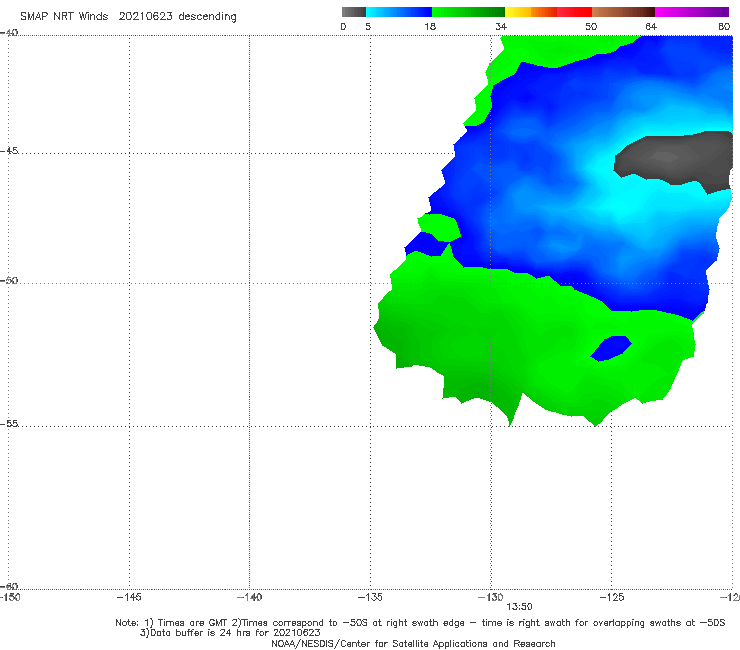
Task: Click the red segment of the color bar
Action: click(574, 12)
